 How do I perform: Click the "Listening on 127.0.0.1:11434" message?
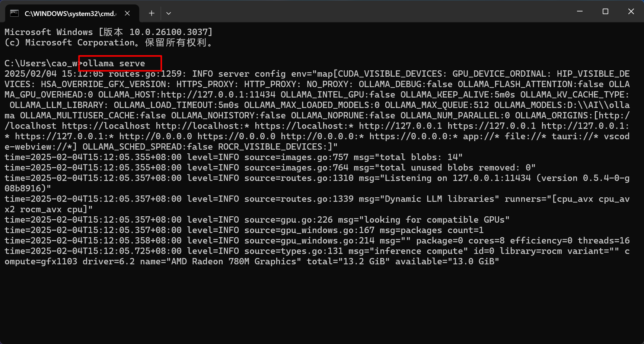458,178
